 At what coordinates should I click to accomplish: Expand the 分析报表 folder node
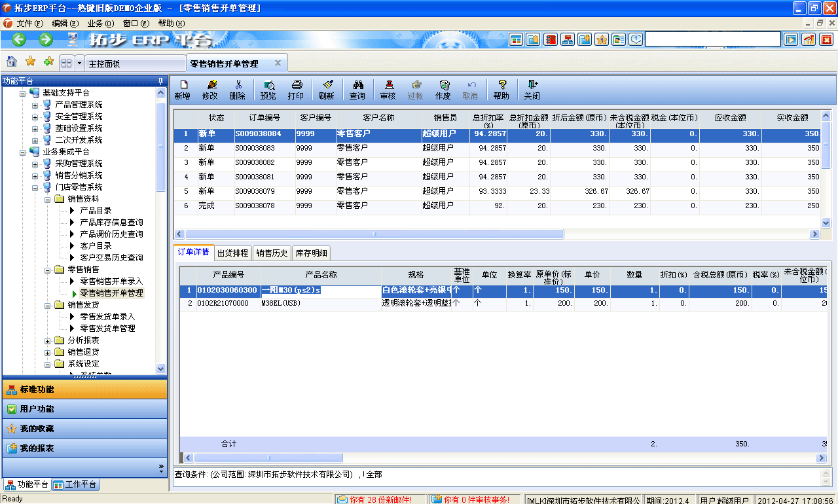(46, 340)
